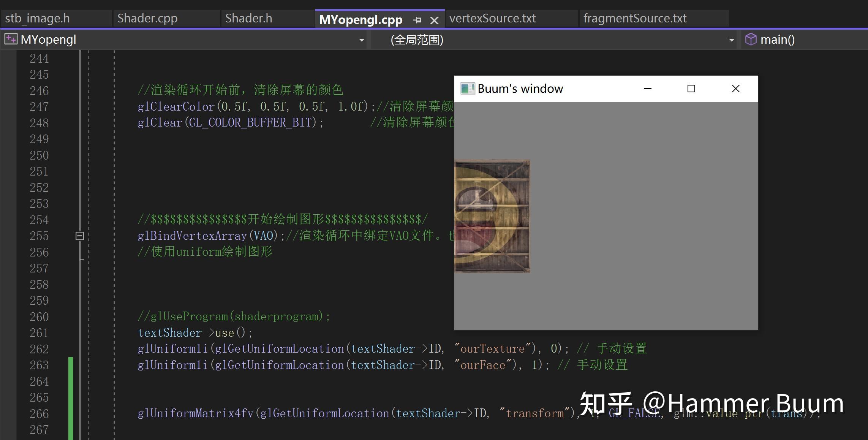Click the cube icon beside main()
Image resolution: width=868 pixels, height=440 pixels.
[x=751, y=39]
